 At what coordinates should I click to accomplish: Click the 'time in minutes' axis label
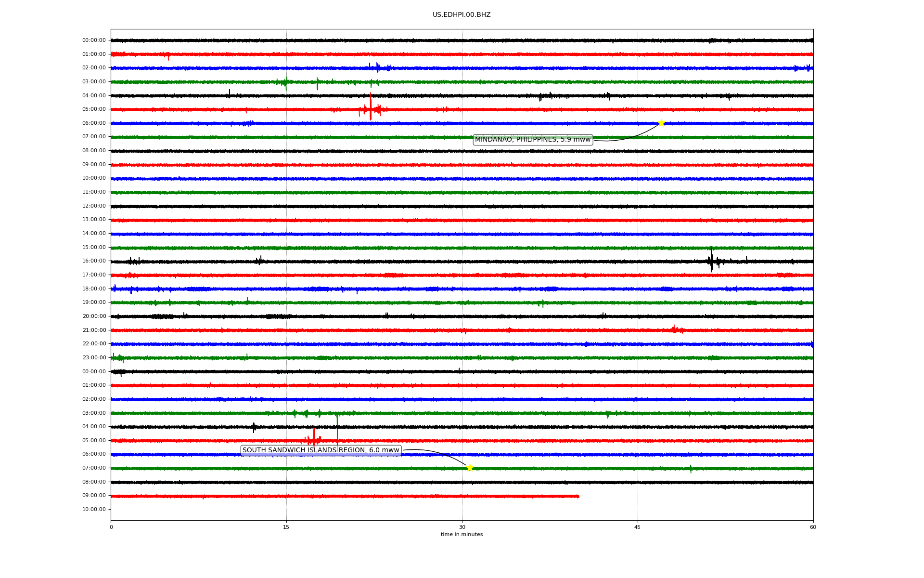point(462,535)
